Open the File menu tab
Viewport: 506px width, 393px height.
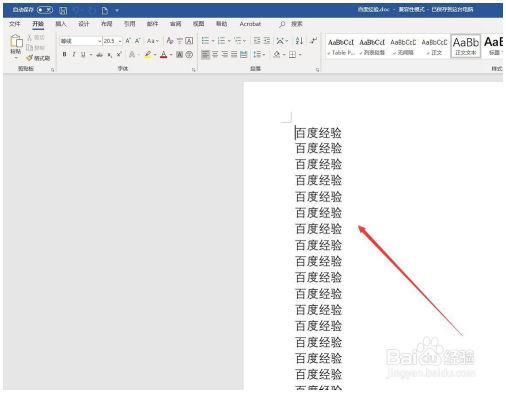tap(15, 24)
